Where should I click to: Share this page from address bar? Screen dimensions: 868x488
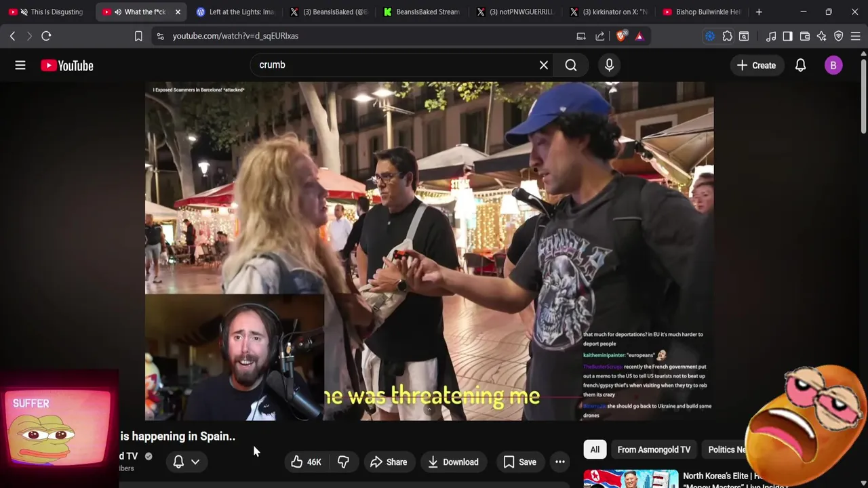(x=600, y=36)
